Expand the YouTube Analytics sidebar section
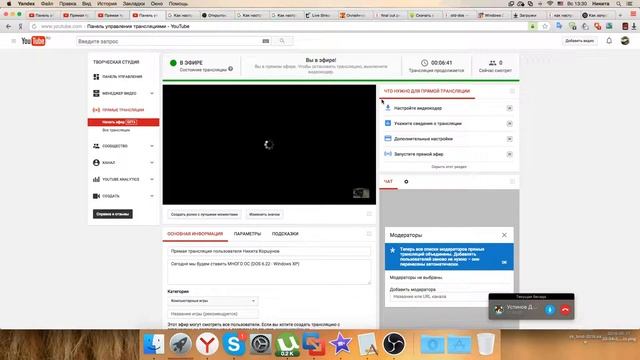This screenshot has height=360, width=640. (152, 179)
